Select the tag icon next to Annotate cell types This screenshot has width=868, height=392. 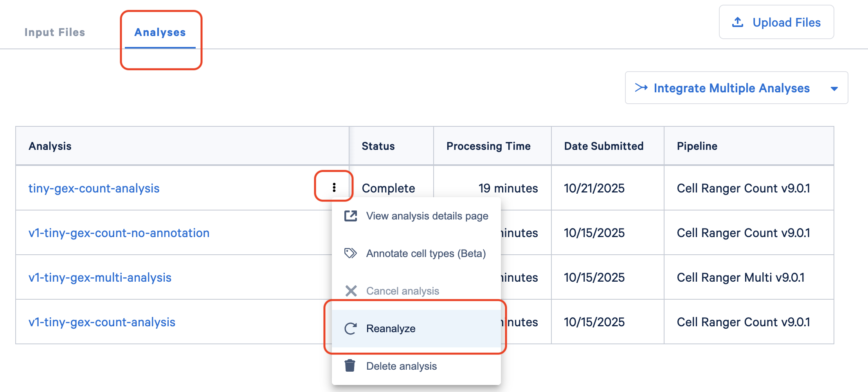pos(350,253)
